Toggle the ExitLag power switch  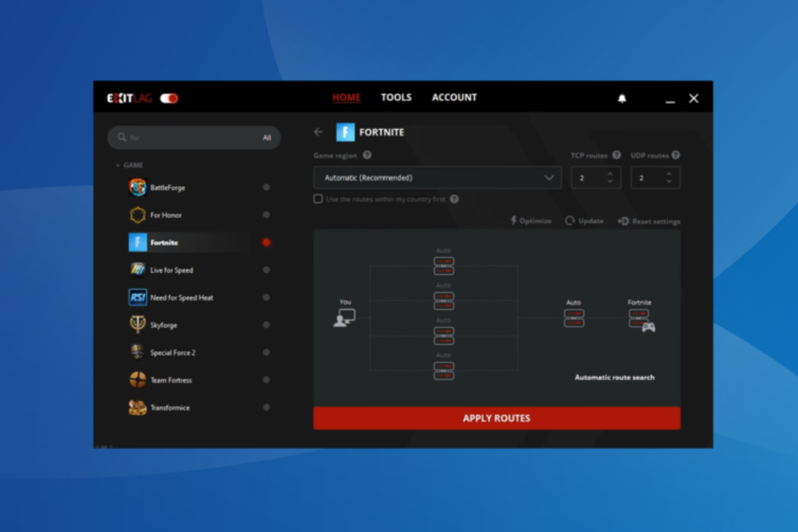[x=169, y=99]
